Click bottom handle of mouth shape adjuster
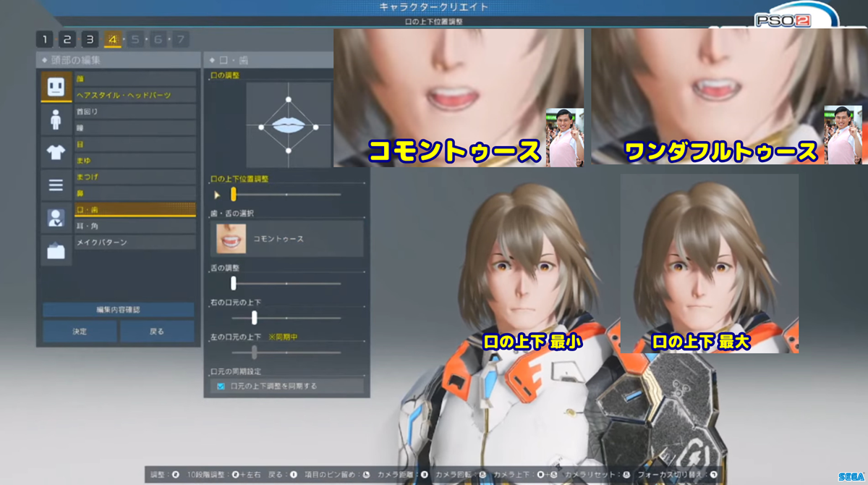 point(289,151)
